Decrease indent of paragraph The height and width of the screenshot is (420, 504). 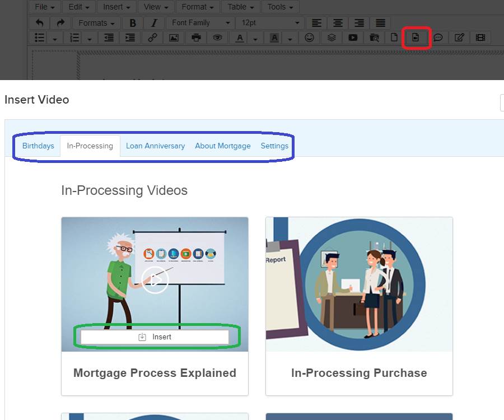[109, 38]
